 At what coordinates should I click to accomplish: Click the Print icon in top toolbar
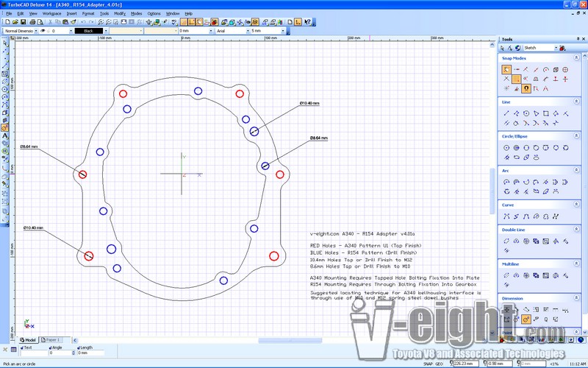[31, 22]
